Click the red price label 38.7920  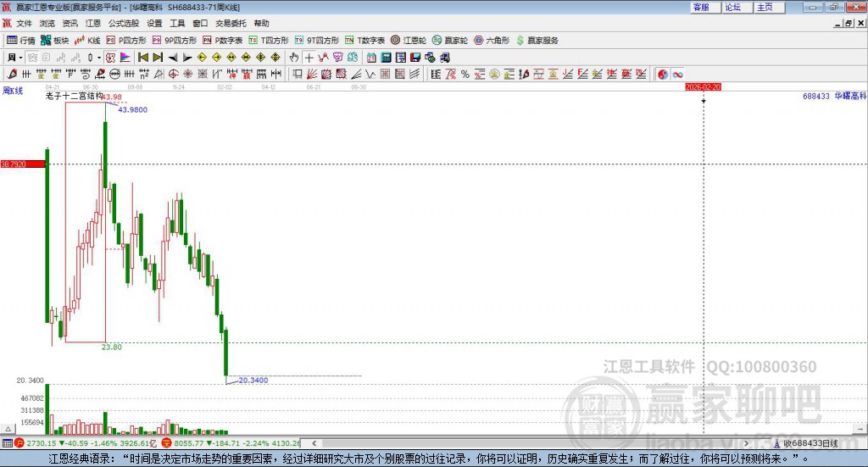click(x=23, y=164)
